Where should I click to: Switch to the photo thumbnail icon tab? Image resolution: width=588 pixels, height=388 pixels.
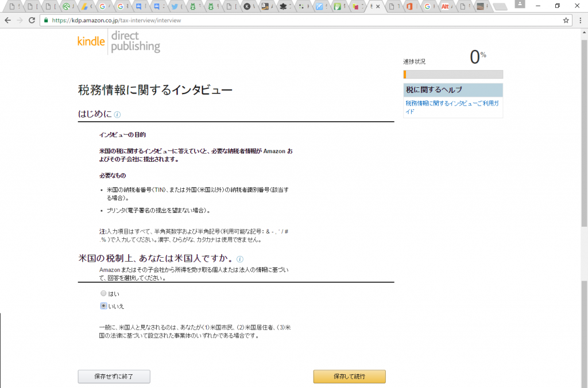481,6
